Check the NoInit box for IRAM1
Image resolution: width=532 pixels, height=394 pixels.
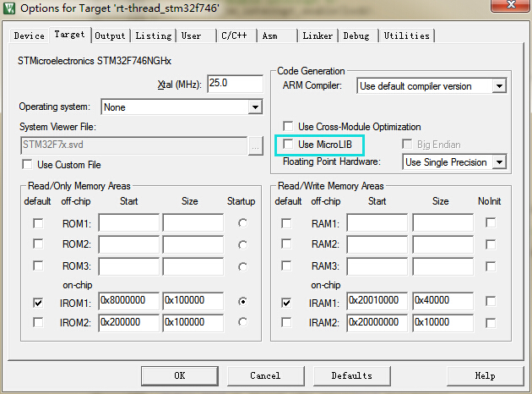(x=491, y=302)
